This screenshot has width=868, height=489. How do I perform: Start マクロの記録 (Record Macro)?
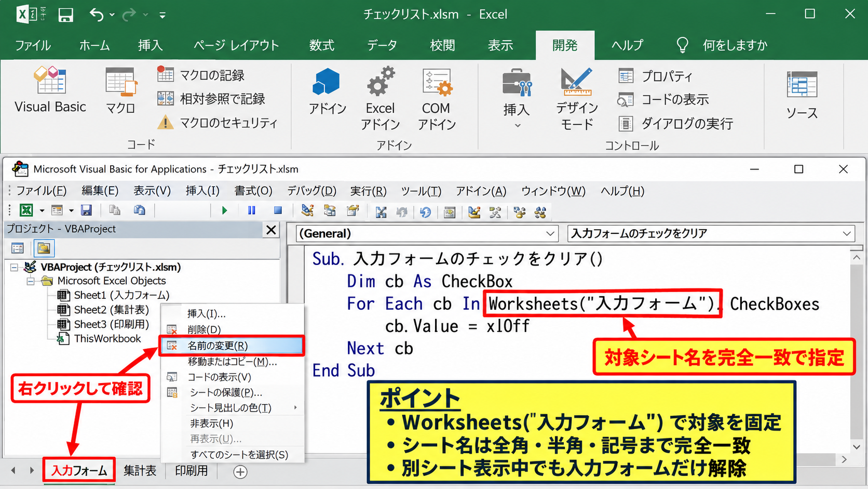click(x=201, y=75)
